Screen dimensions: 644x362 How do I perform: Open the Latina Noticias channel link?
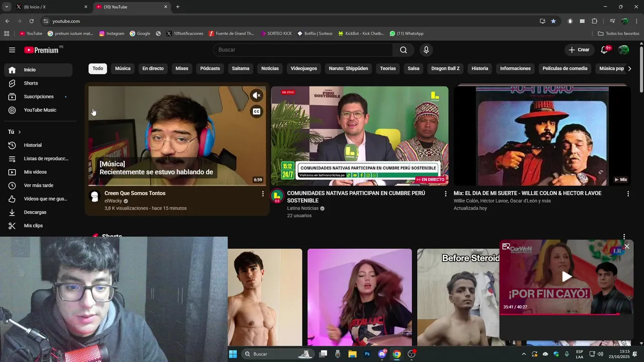pyautogui.click(x=302, y=208)
